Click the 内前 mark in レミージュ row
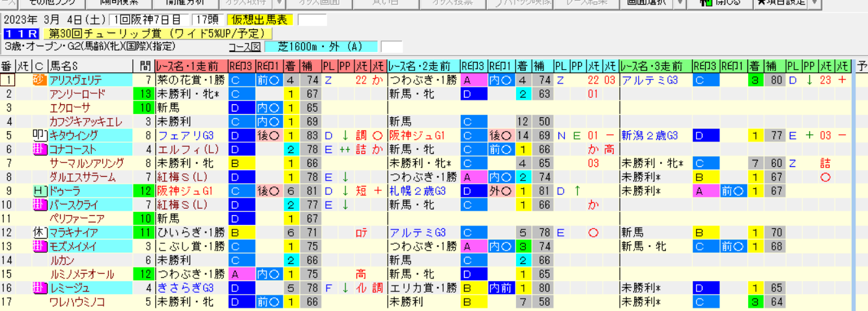This screenshot has height=311, width=868. click(500, 288)
